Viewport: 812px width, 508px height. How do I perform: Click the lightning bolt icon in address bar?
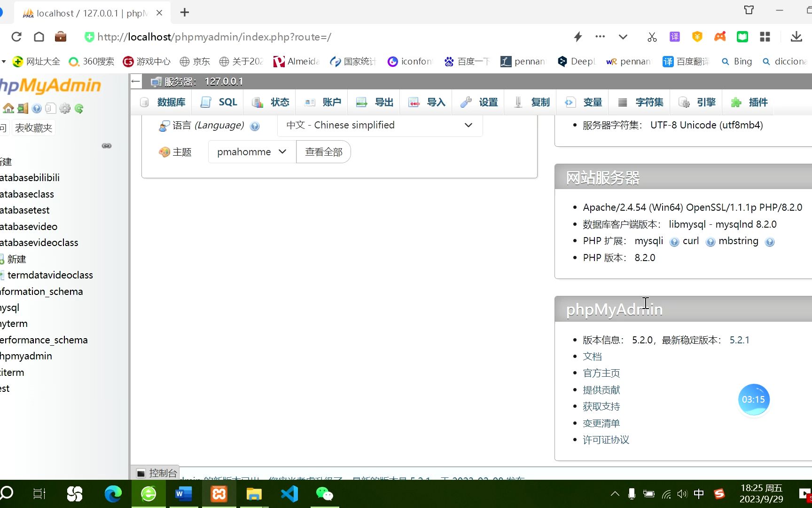pyautogui.click(x=578, y=37)
